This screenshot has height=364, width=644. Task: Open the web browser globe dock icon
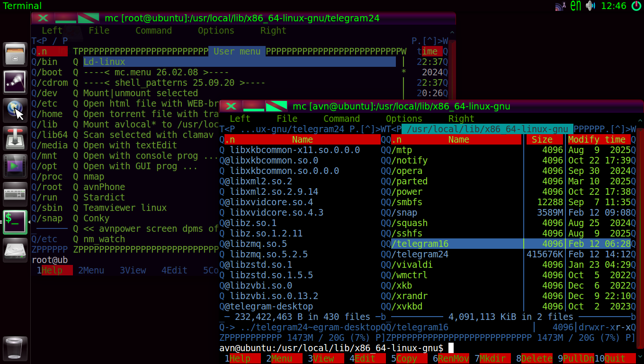(x=15, y=110)
